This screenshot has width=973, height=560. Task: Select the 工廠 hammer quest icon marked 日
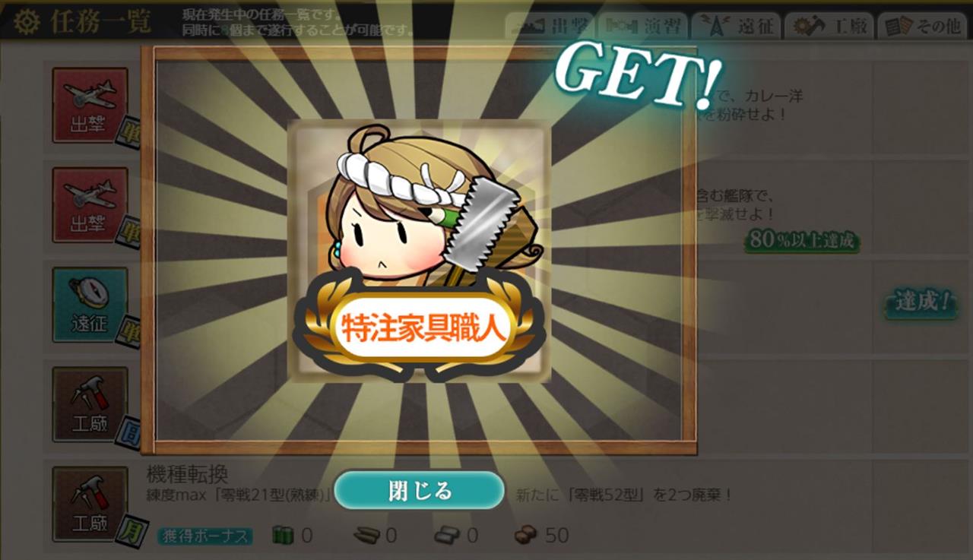pyautogui.click(x=90, y=404)
